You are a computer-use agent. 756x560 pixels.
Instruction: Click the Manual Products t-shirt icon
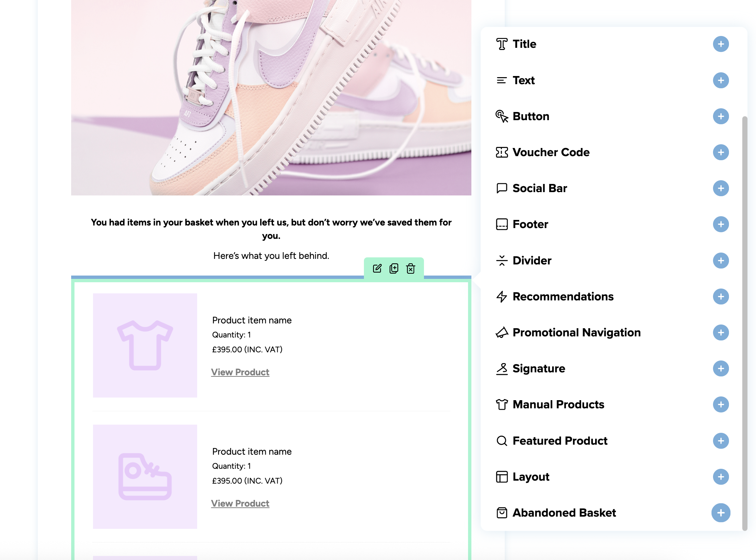(x=502, y=404)
